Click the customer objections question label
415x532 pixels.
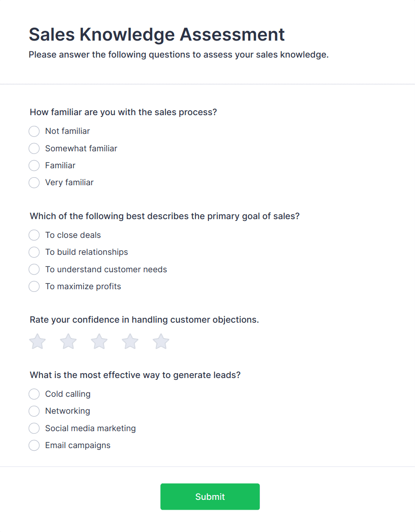tap(144, 320)
